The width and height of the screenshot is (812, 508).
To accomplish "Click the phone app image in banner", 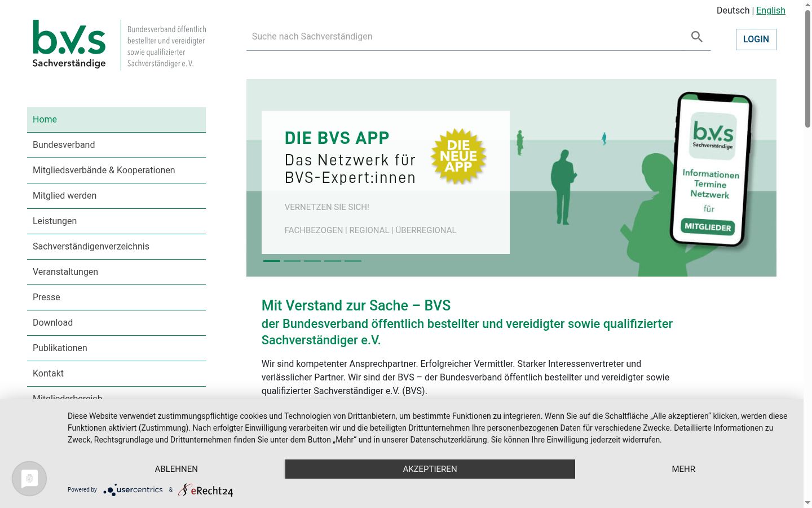I will click(711, 169).
